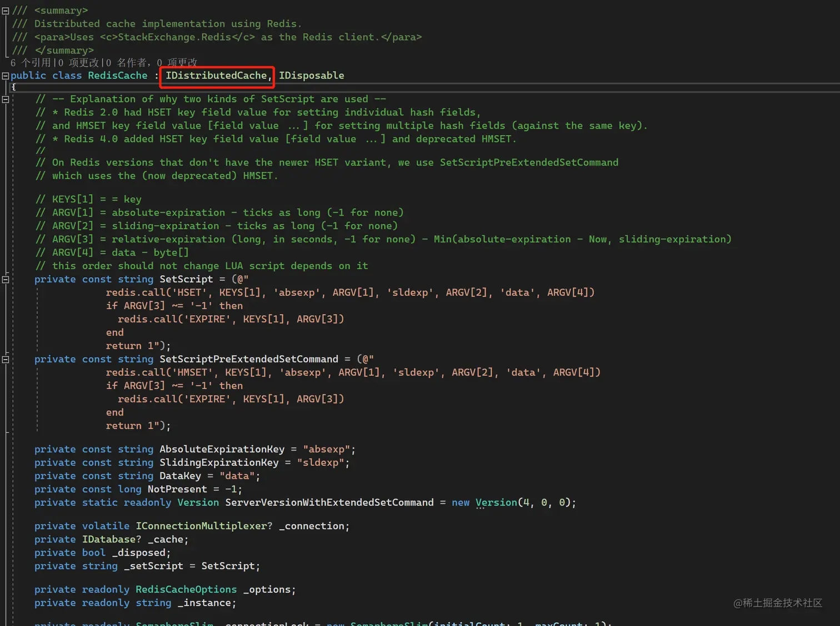
Task: Open the CodeLens references link
Action: click(31, 62)
